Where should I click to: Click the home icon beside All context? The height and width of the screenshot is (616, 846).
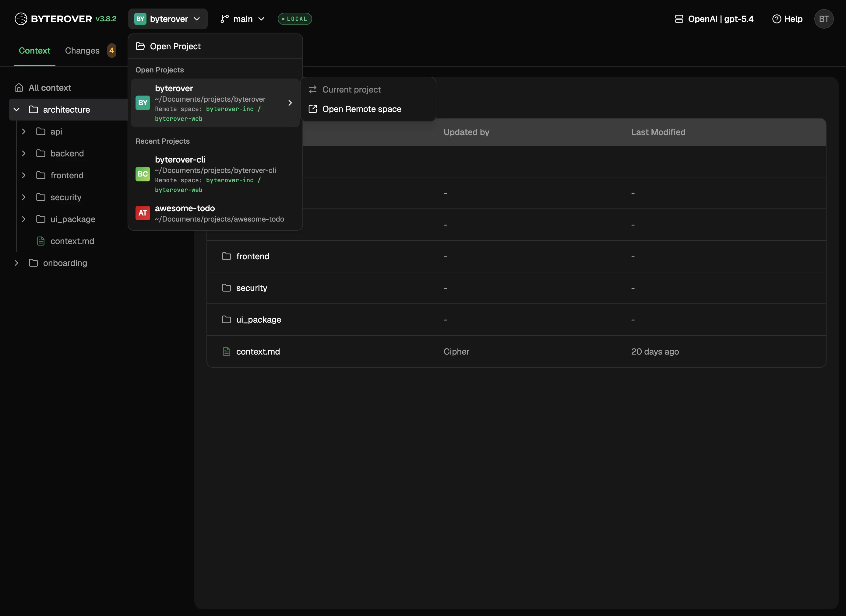pyautogui.click(x=19, y=87)
